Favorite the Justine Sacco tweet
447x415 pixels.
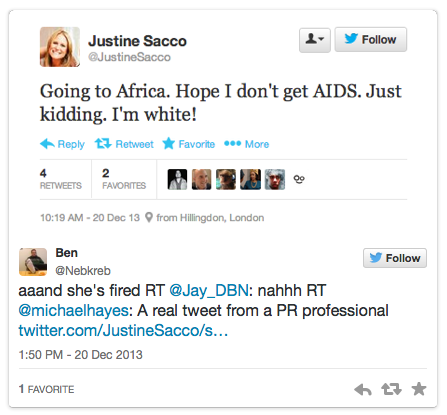189,144
